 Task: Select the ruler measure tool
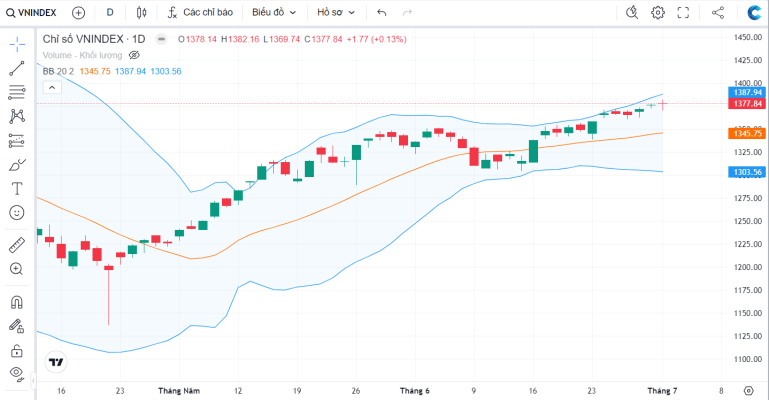[17, 245]
